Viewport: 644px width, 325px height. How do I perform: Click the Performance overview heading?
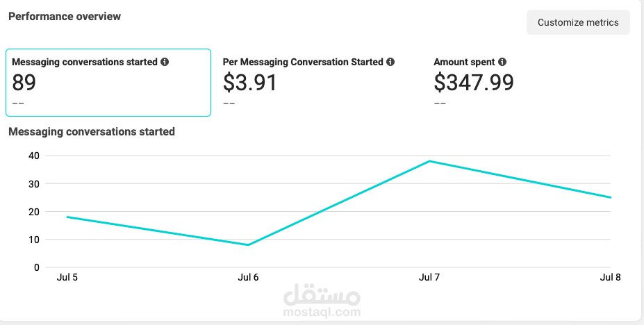point(64,16)
